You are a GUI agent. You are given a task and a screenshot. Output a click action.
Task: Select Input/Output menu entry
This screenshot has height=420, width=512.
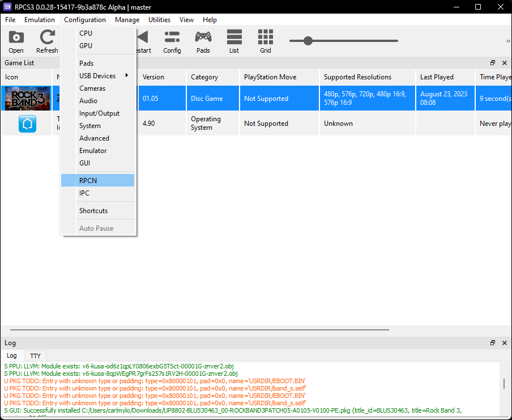point(97,113)
